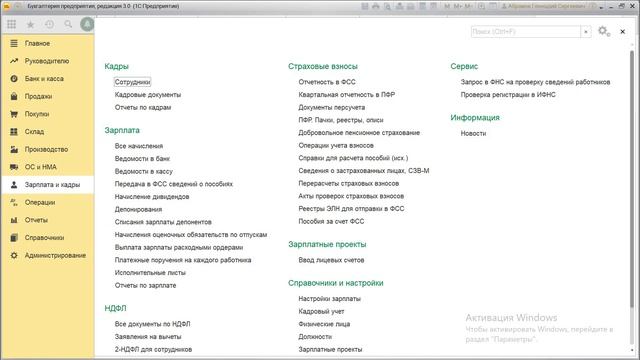Open Все начисления
The width and height of the screenshot is (640, 360).
tap(139, 146)
